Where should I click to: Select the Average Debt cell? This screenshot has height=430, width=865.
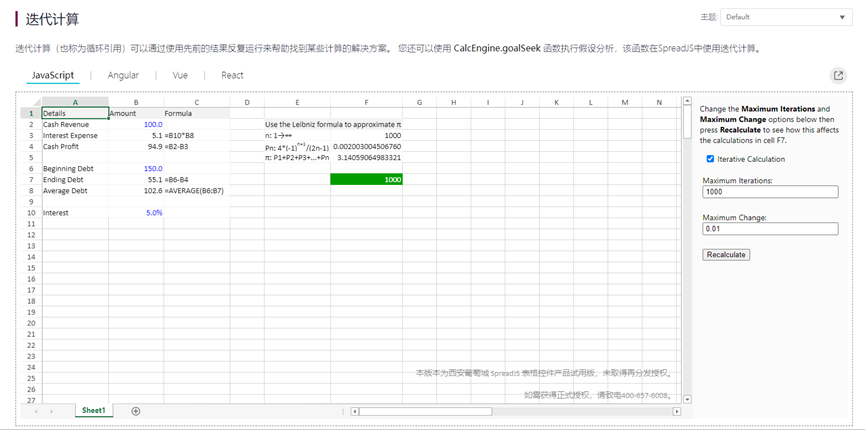tap(76, 190)
